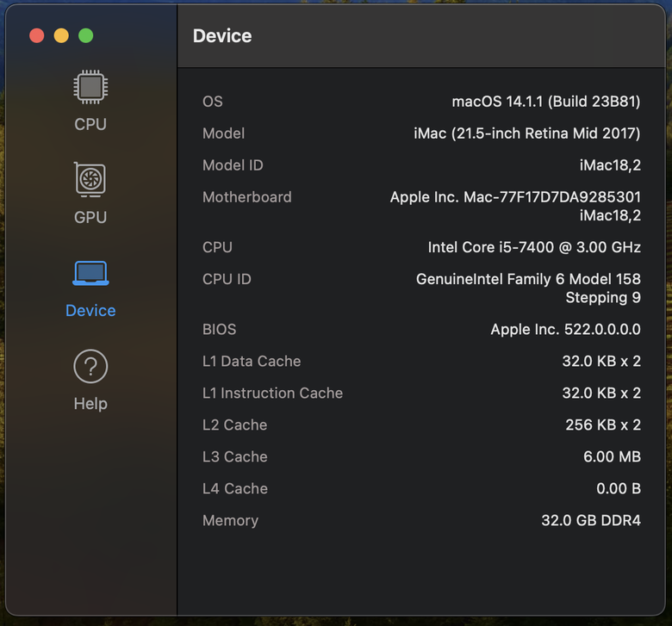Open the GPU section graphics card icon
Image resolution: width=672 pixels, height=626 pixels.
click(x=90, y=179)
